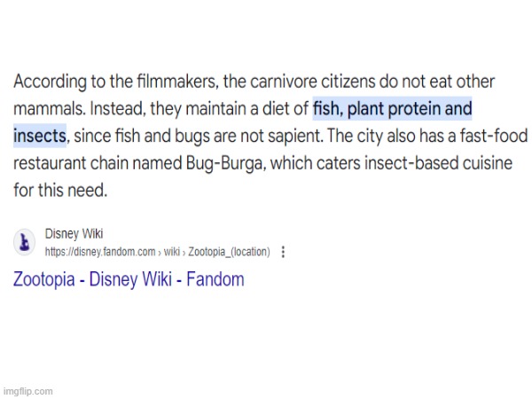
Task: Click the word 'mammals' in the snippet
Action: tap(48, 108)
